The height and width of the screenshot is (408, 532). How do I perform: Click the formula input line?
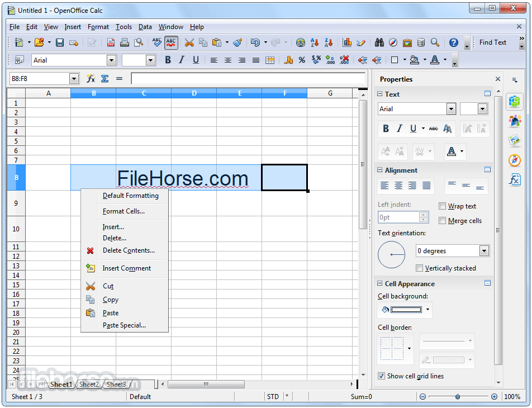point(248,79)
